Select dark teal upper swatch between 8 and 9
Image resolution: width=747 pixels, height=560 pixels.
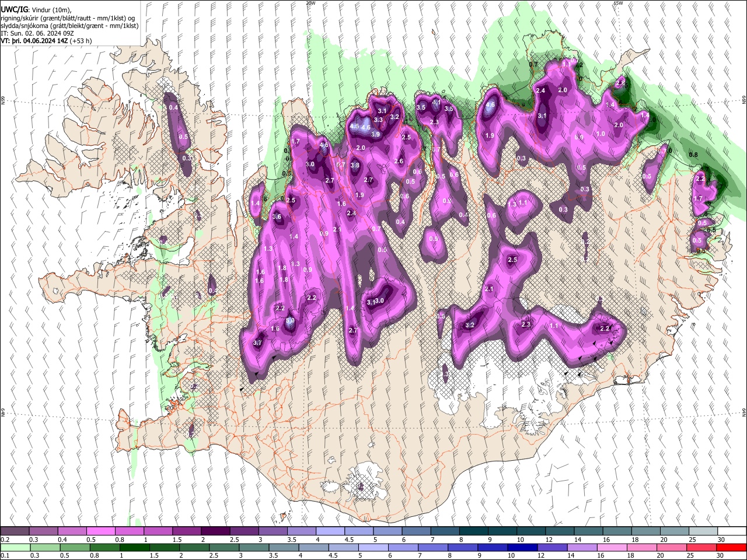[x=473, y=531]
